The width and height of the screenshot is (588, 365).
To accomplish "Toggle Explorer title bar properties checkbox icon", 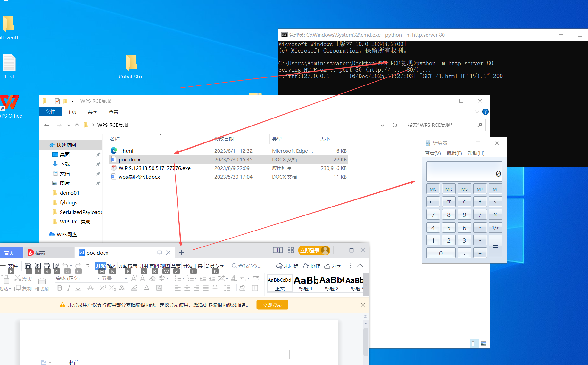I will [57, 101].
